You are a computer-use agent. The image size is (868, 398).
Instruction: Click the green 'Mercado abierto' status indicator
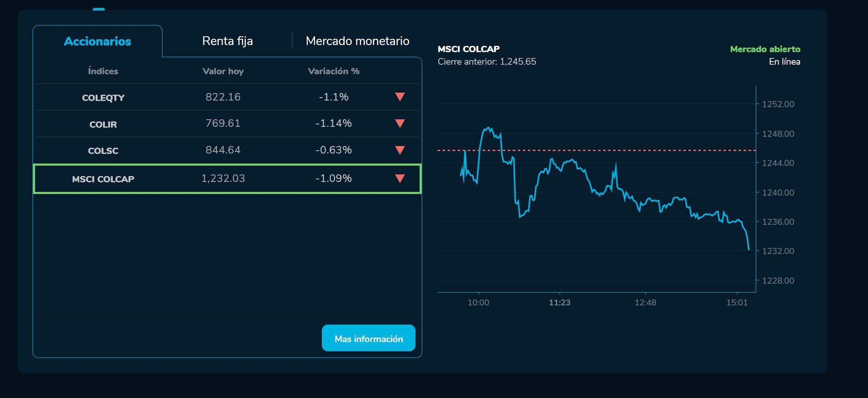[x=765, y=49]
